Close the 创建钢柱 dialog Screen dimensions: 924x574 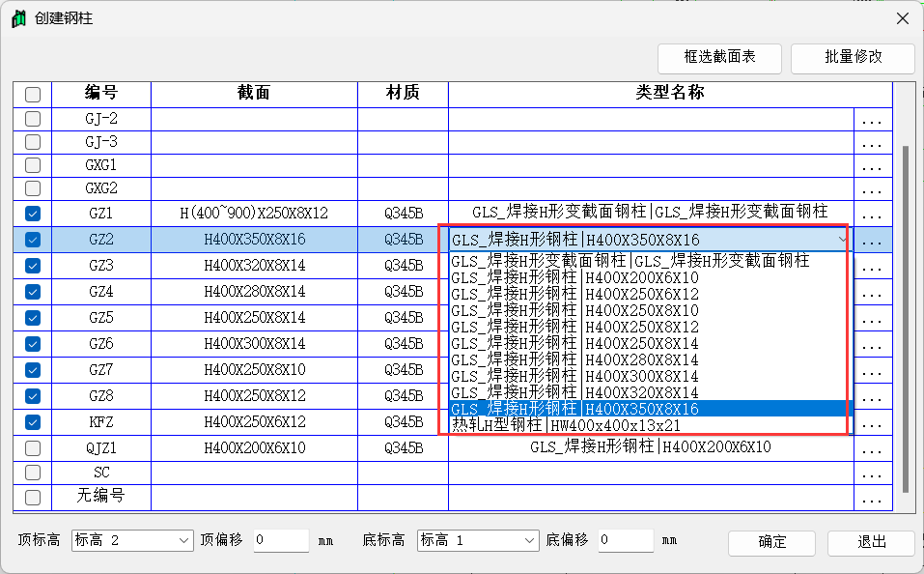(x=902, y=19)
